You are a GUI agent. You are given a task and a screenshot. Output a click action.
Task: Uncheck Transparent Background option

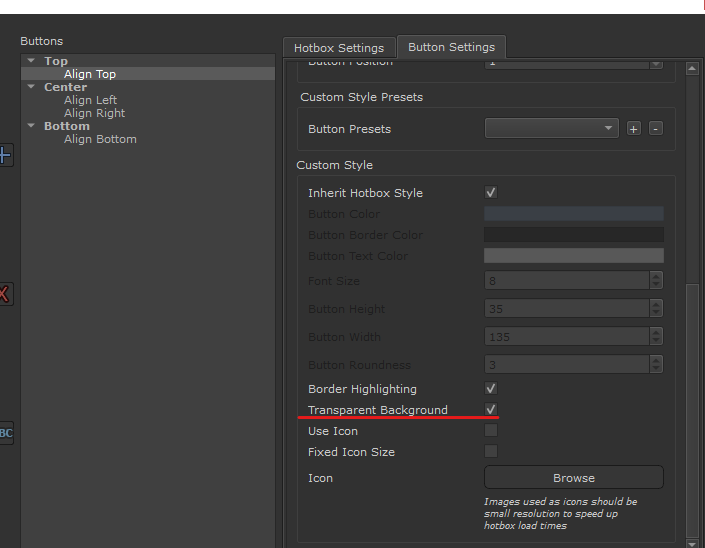[x=491, y=410]
